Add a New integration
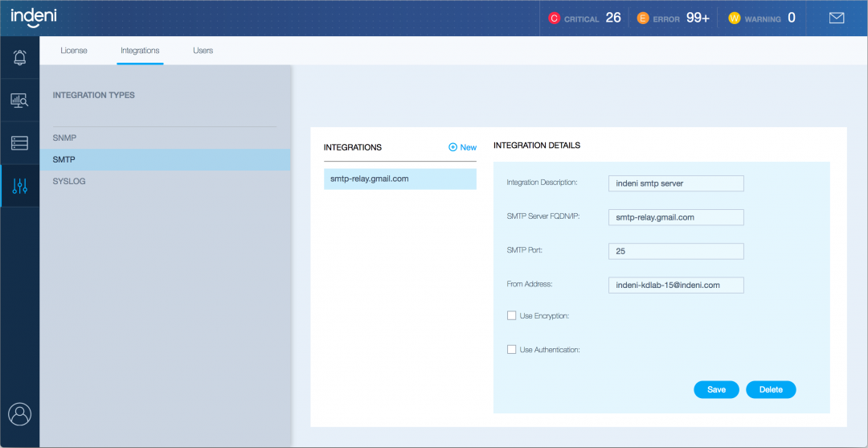868x448 pixels. [462, 147]
